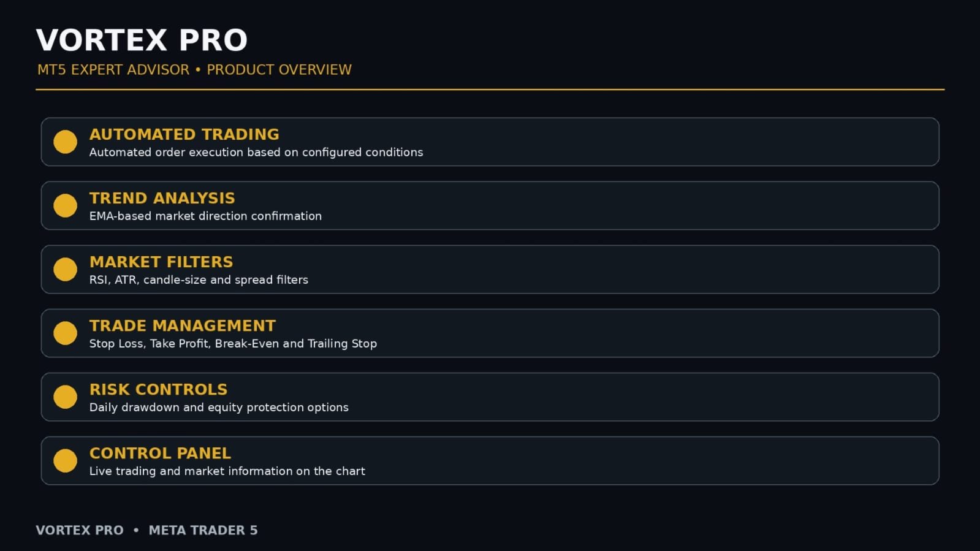Click the MT5 Expert Advisor Product Overview subtitle
The image size is (980, 551).
[x=194, y=70]
